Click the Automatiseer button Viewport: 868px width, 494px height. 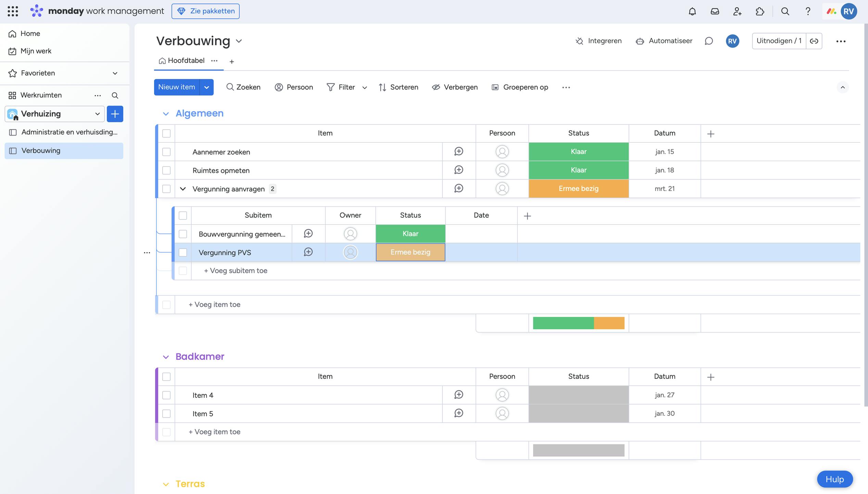pyautogui.click(x=664, y=41)
